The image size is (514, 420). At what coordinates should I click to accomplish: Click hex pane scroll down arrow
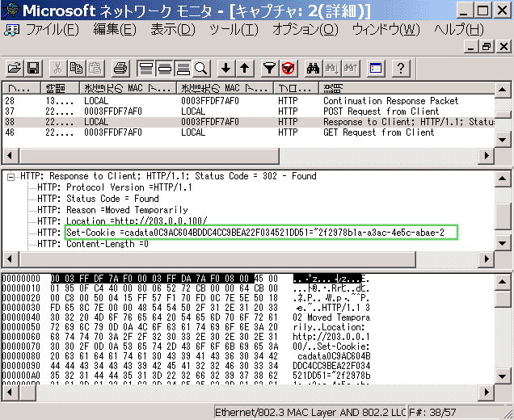click(x=503, y=376)
